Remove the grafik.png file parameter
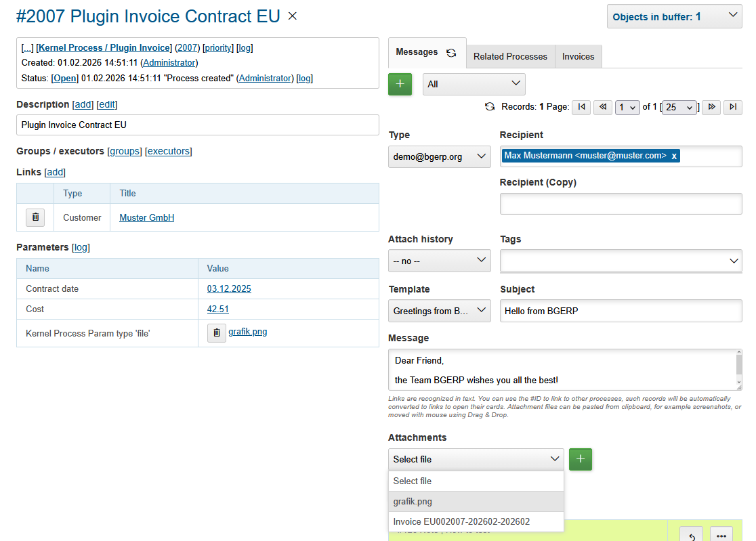This screenshot has width=756, height=541. click(x=216, y=332)
